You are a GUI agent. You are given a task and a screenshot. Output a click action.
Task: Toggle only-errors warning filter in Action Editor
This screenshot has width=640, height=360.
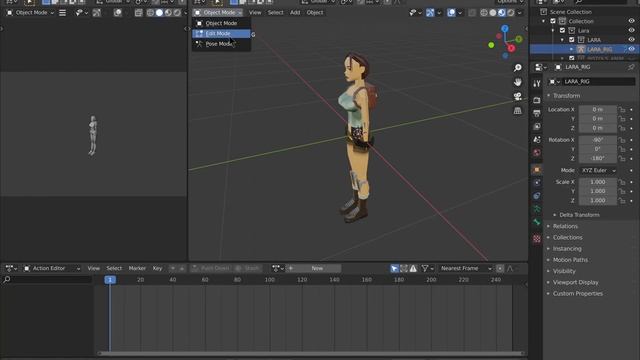(413, 268)
